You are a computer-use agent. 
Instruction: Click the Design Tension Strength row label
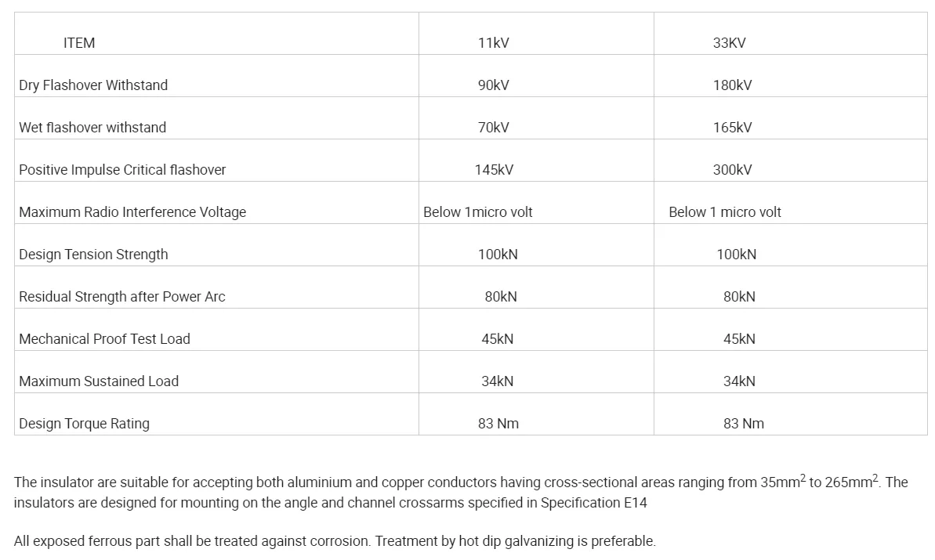coord(93,255)
